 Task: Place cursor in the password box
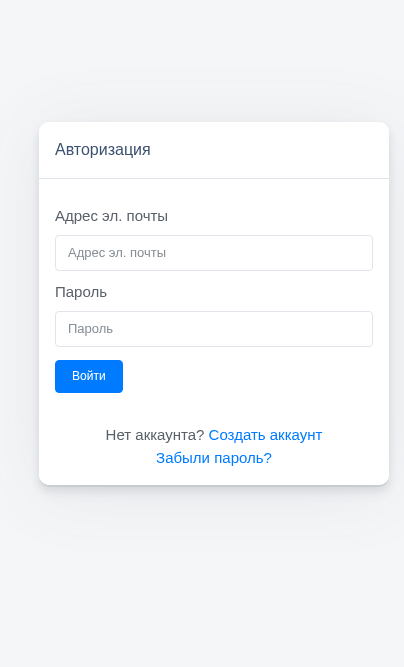click(x=214, y=329)
